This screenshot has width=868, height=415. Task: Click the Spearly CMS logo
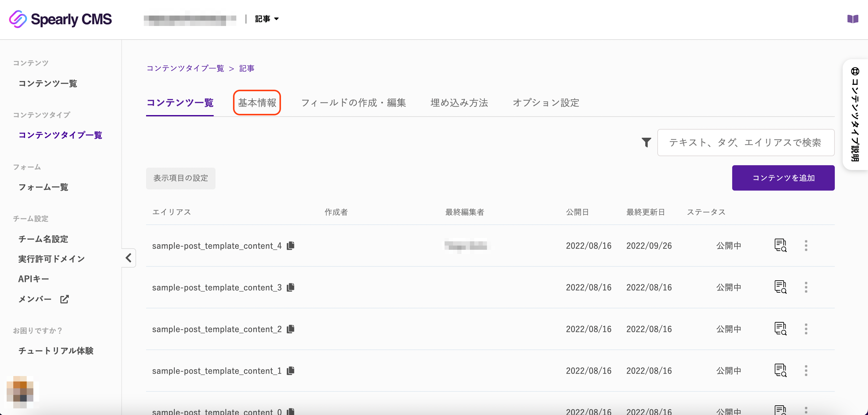(x=60, y=19)
